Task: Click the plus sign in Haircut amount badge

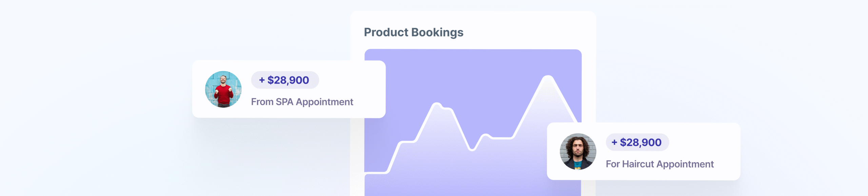Action: tap(614, 142)
